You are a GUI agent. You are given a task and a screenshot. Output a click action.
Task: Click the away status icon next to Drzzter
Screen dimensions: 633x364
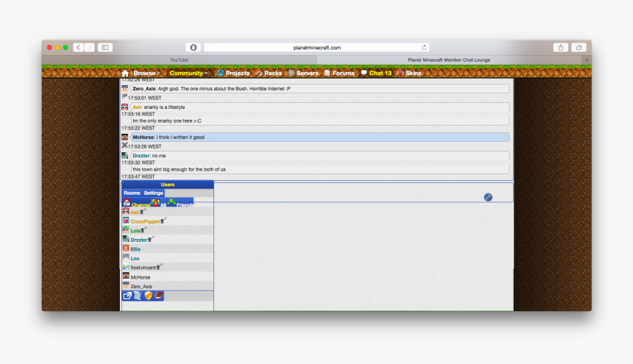point(150,239)
